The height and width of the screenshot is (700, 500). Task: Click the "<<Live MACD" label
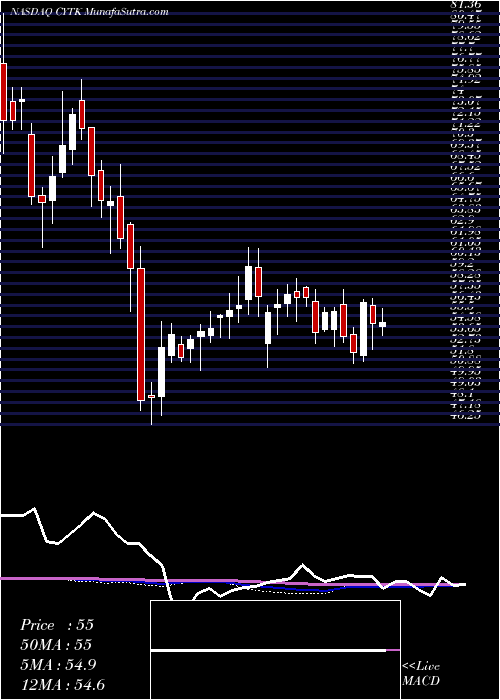[x=421, y=674]
